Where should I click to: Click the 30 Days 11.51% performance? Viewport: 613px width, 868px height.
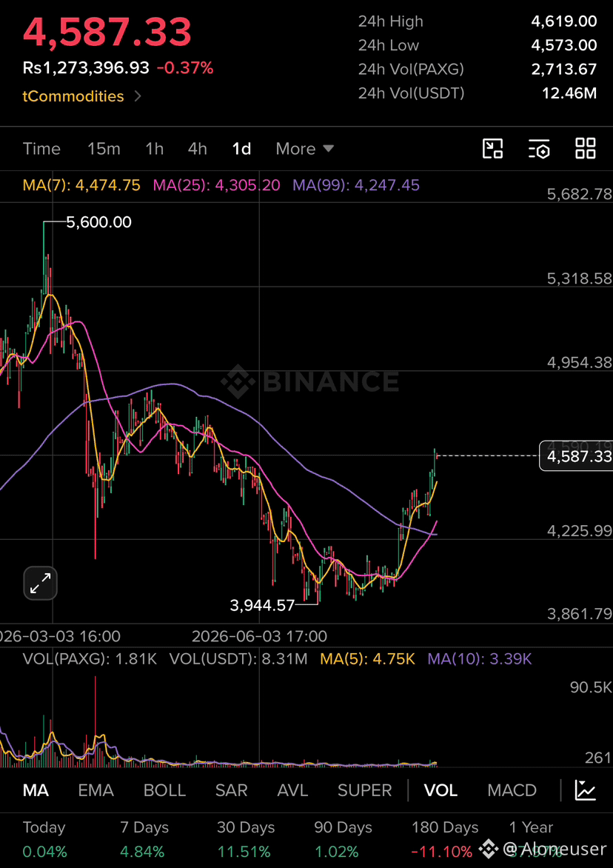(246, 839)
